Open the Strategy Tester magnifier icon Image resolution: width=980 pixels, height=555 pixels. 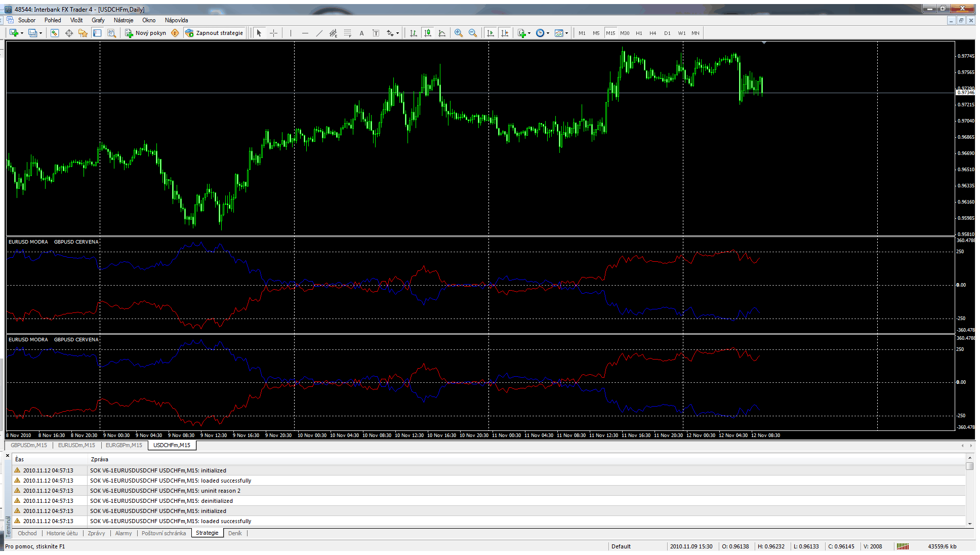pos(111,33)
